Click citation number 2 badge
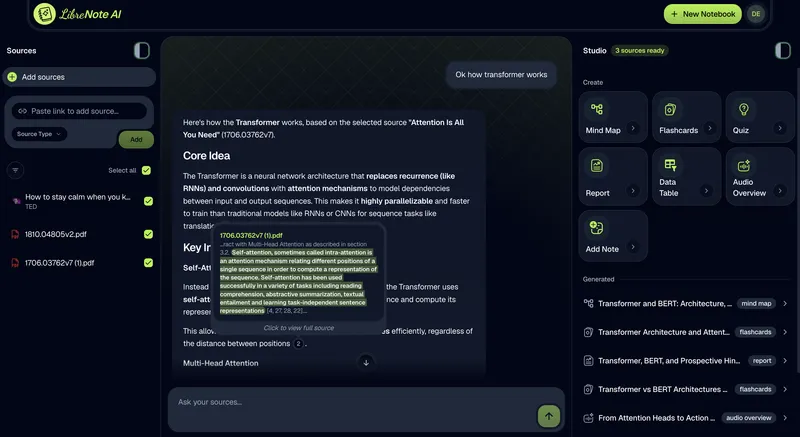800x437 pixels. pyautogui.click(x=298, y=344)
